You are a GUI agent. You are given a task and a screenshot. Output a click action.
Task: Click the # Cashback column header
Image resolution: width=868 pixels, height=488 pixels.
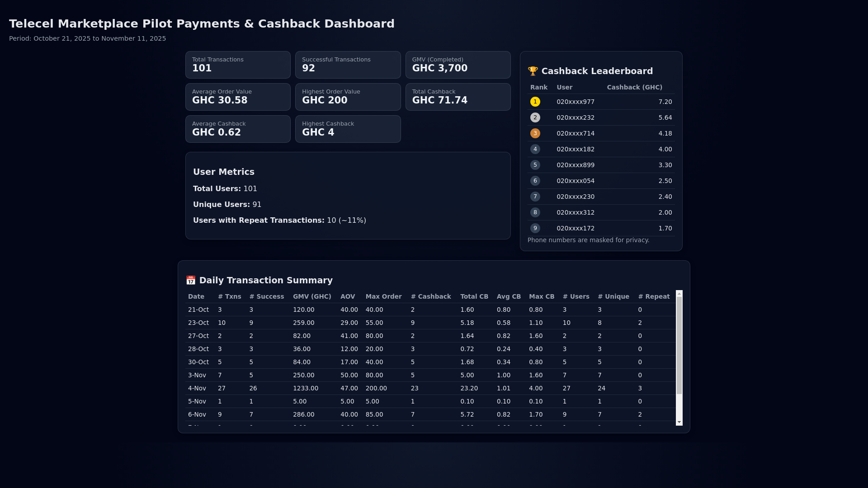(x=431, y=296)
